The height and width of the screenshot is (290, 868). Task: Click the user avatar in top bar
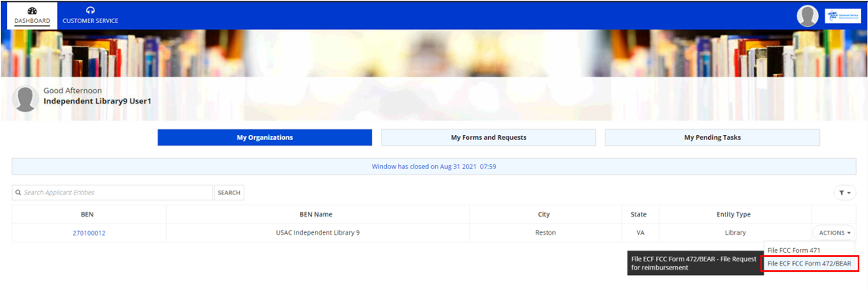click(808, 16)
